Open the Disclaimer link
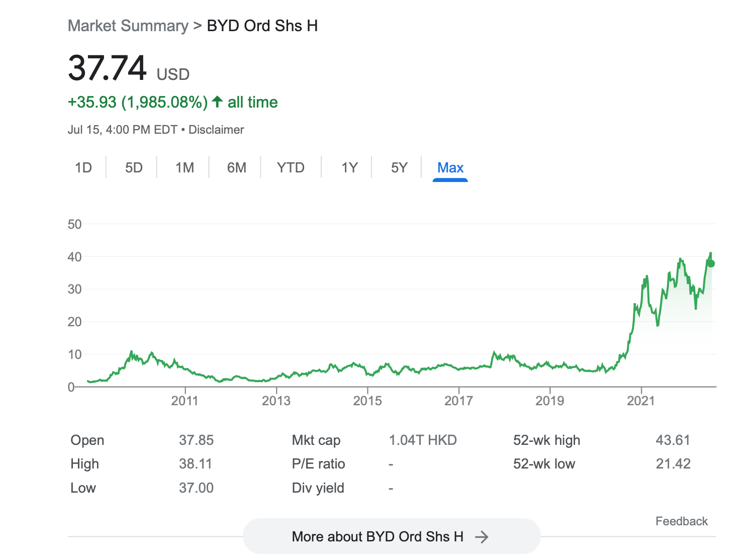The width and height of the screenshot is (746, 560). tap(216, 130)
